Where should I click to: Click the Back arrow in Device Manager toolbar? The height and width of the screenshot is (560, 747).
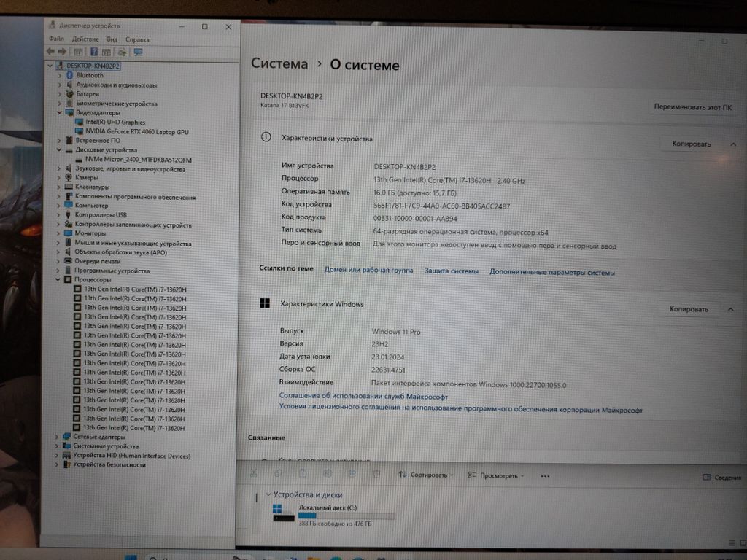(x=50, y=52)
